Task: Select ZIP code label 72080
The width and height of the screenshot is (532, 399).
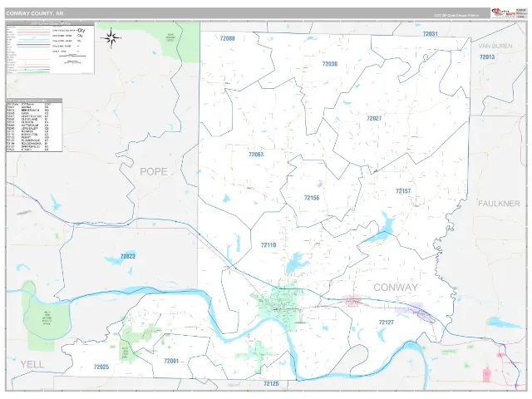Action: click(x=227, y=38)
